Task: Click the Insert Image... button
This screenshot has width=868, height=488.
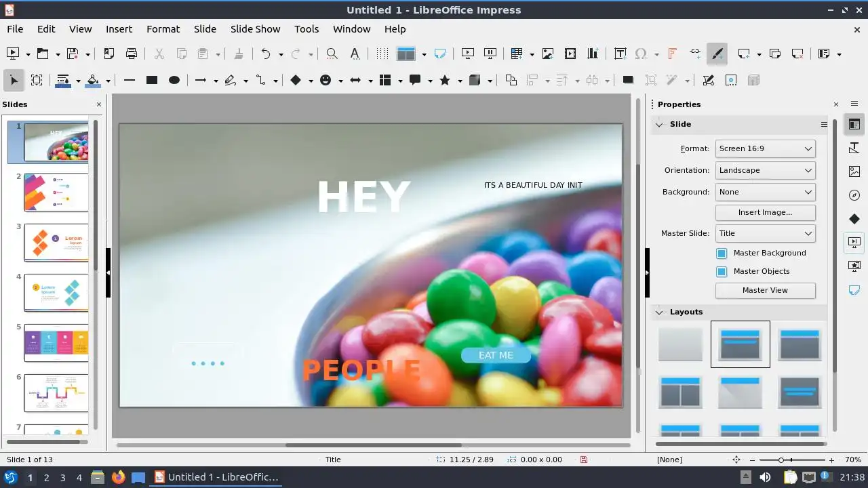Action: [766, 212]
